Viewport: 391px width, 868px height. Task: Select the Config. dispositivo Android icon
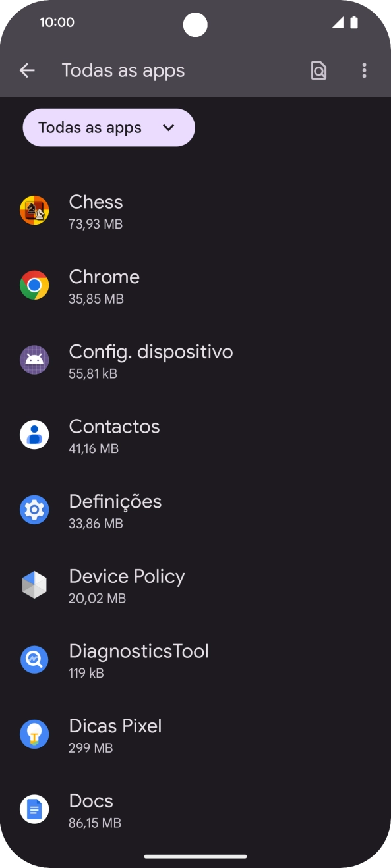tap(34, 360)
